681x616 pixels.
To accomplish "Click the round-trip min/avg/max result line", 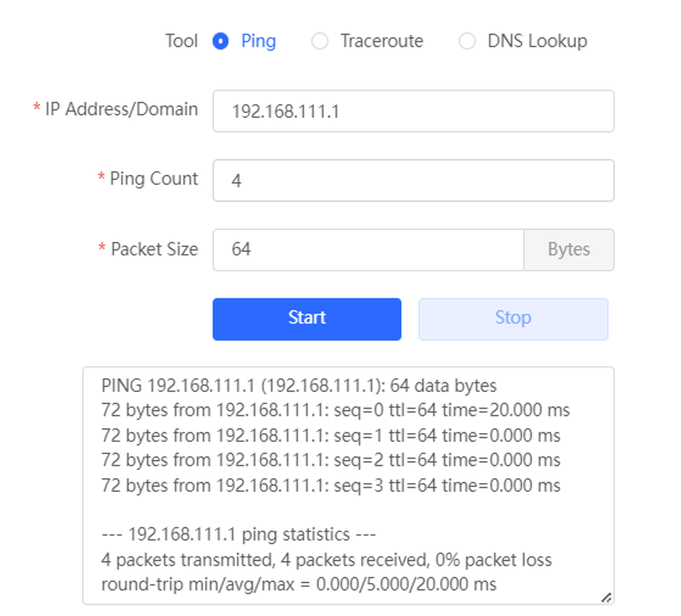I will click(299, 585).
